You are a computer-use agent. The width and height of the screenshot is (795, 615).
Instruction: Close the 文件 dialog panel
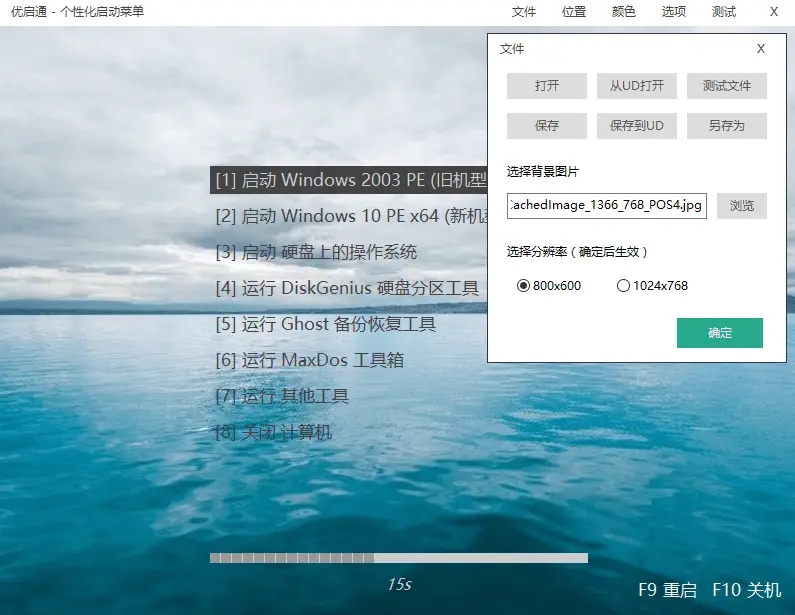[761, 49]
